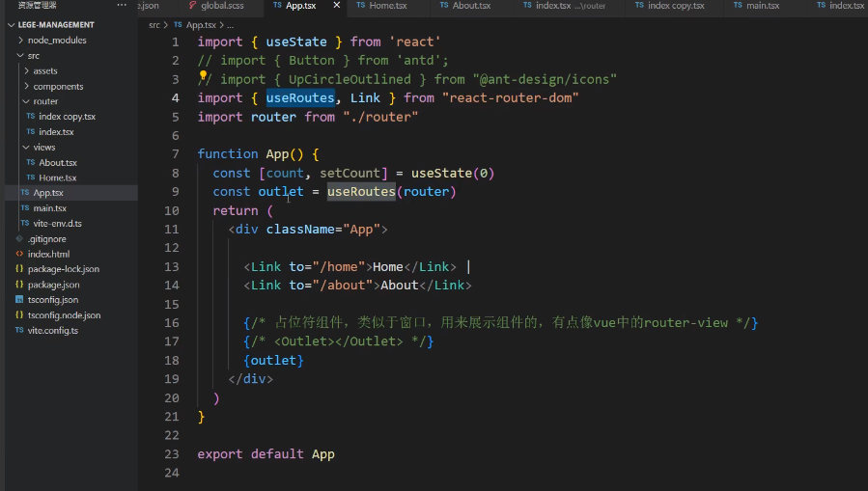Click the lightbulb quick-fix icon on line 3
Viewport: 868px width, 491px height.
(x=203, y=75)
